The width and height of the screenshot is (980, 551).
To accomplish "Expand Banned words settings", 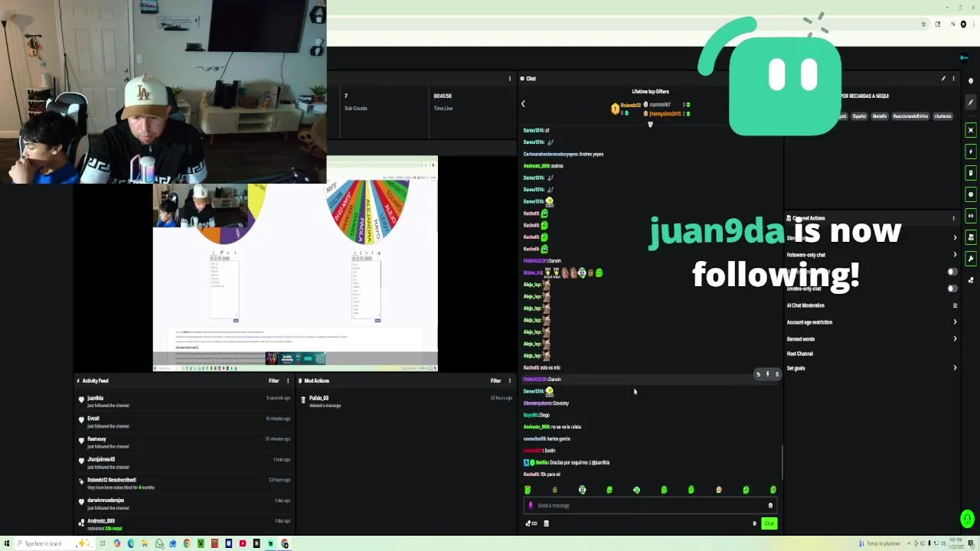I will [x=955, y=339].
